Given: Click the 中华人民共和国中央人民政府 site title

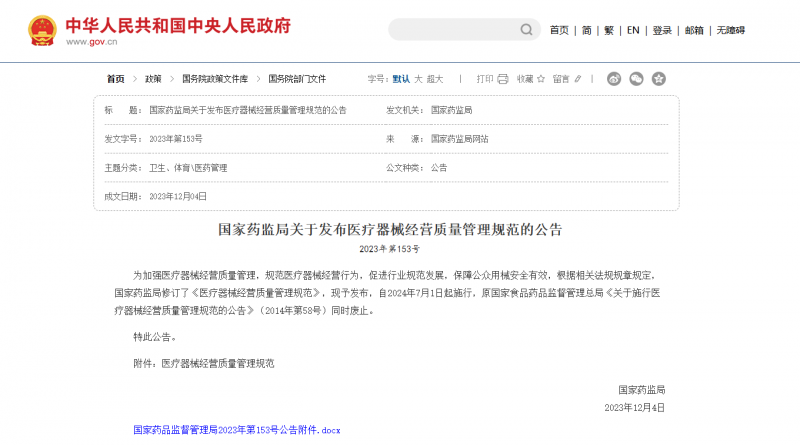Looking at the screenshot, I should click(178, 26).
